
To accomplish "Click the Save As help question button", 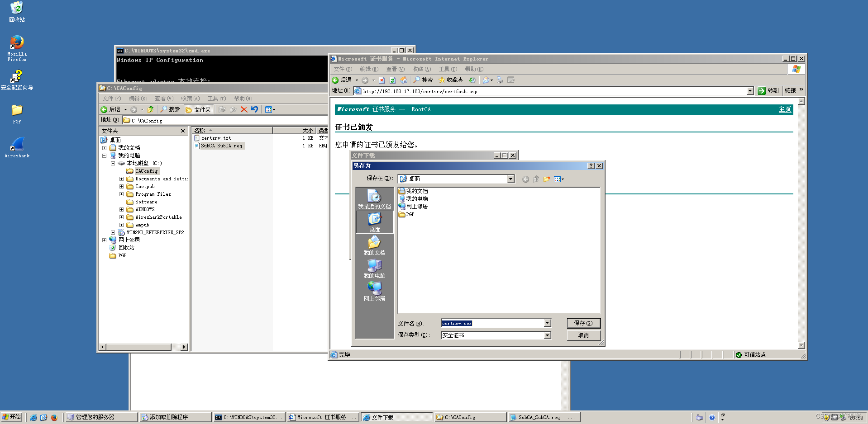I will tap(591, 166).
